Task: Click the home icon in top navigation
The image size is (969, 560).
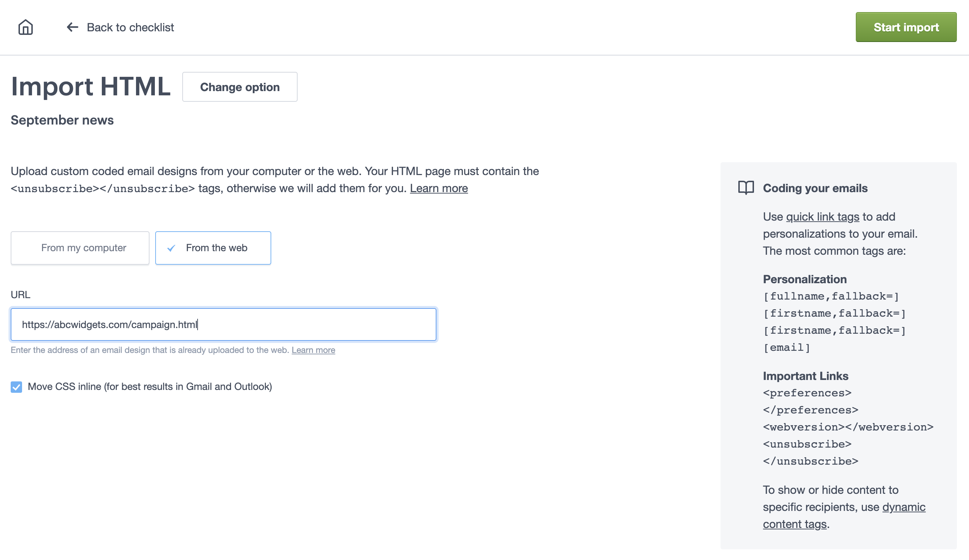Action: [25, 27]
